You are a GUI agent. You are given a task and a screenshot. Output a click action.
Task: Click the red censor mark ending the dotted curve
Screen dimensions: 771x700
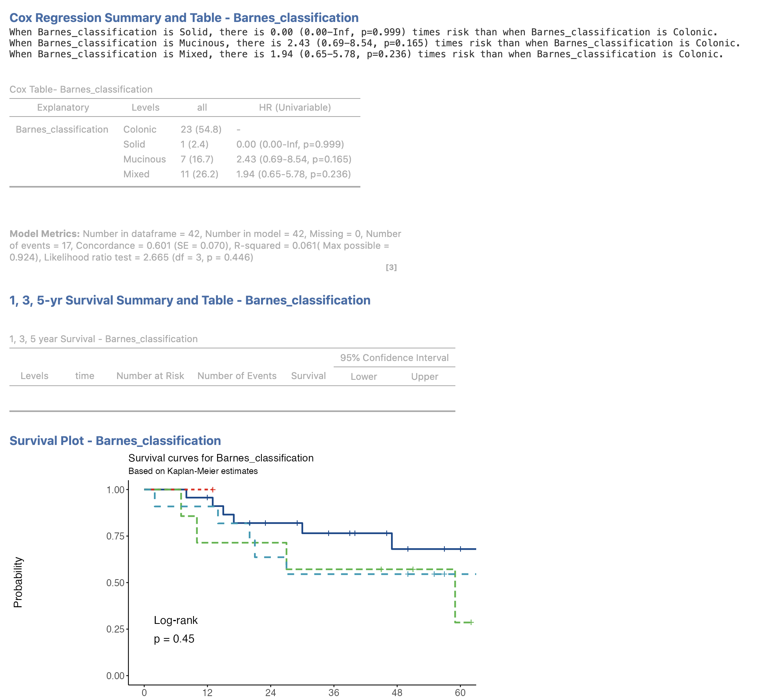[213, 490]
